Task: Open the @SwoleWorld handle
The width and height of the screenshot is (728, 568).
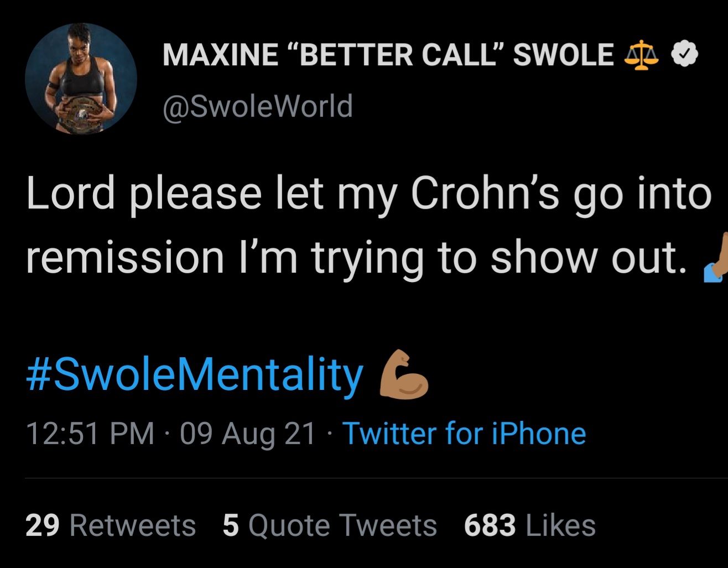Action: click(x=258, y=106)
